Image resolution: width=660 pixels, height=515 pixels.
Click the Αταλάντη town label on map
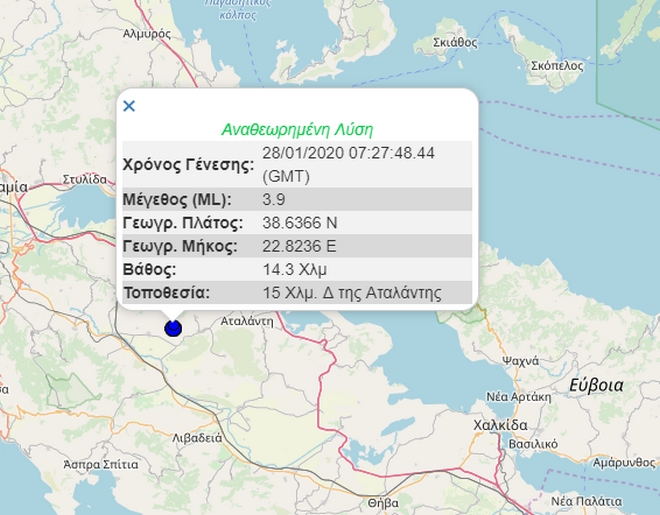coord(246,322)
